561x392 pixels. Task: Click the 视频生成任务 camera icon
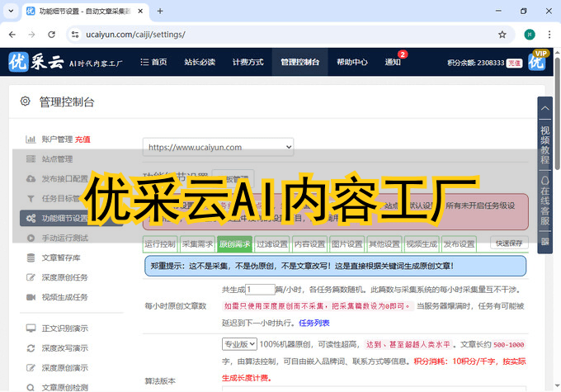pos(31,297)
